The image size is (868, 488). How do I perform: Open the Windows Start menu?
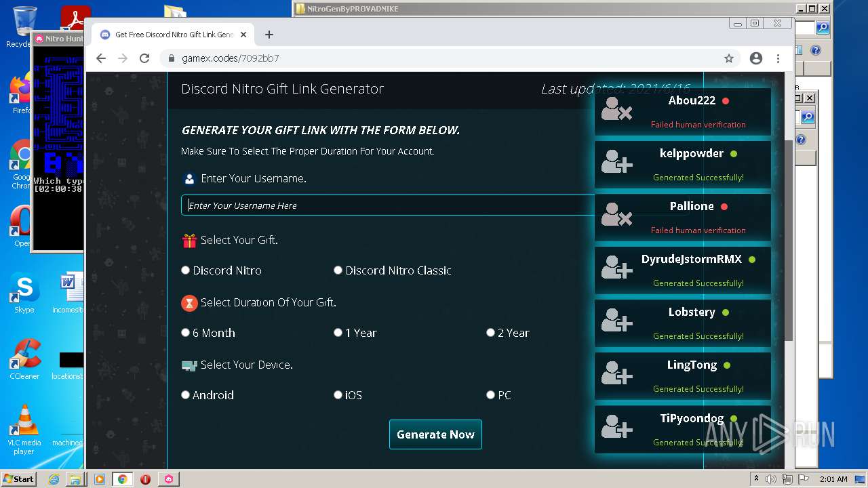tap(19, 479)
